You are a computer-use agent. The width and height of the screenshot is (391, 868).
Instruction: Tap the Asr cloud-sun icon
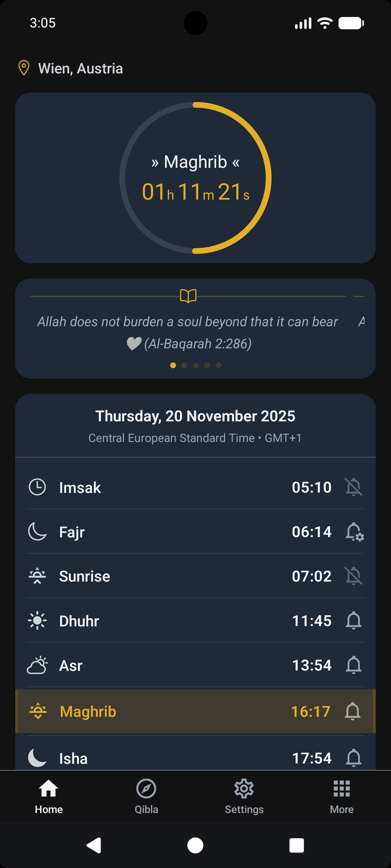[x=37, y=665]
